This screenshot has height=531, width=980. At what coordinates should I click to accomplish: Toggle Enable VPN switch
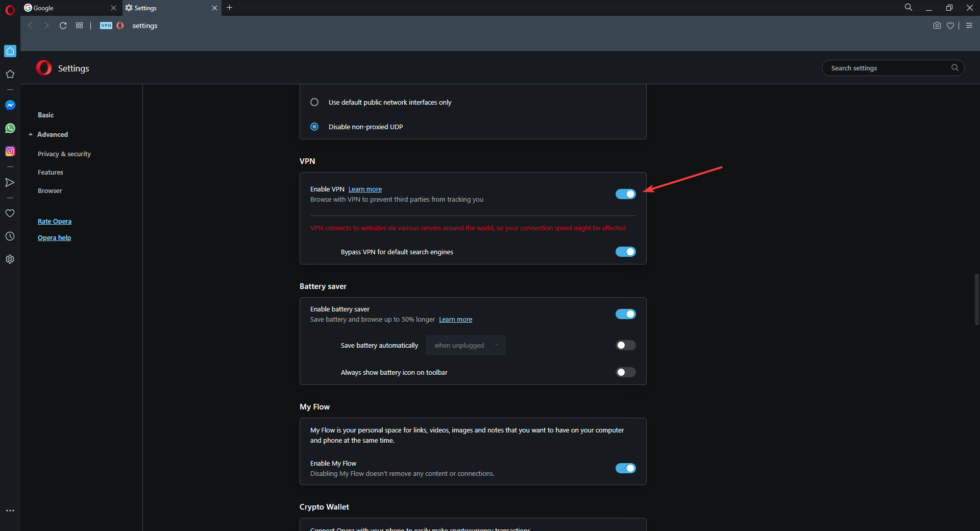click(x=626, y=194)
